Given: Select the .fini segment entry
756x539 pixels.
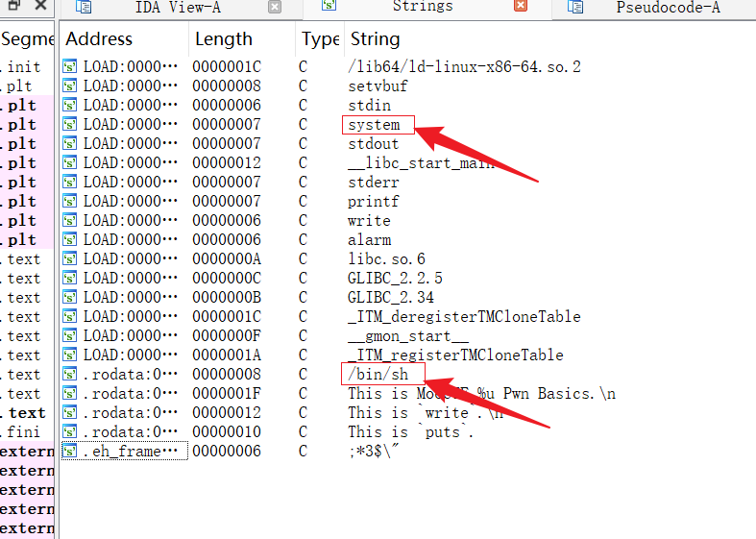Looking at the screenshot, I should pyautogui.click(x=21, y=432).
